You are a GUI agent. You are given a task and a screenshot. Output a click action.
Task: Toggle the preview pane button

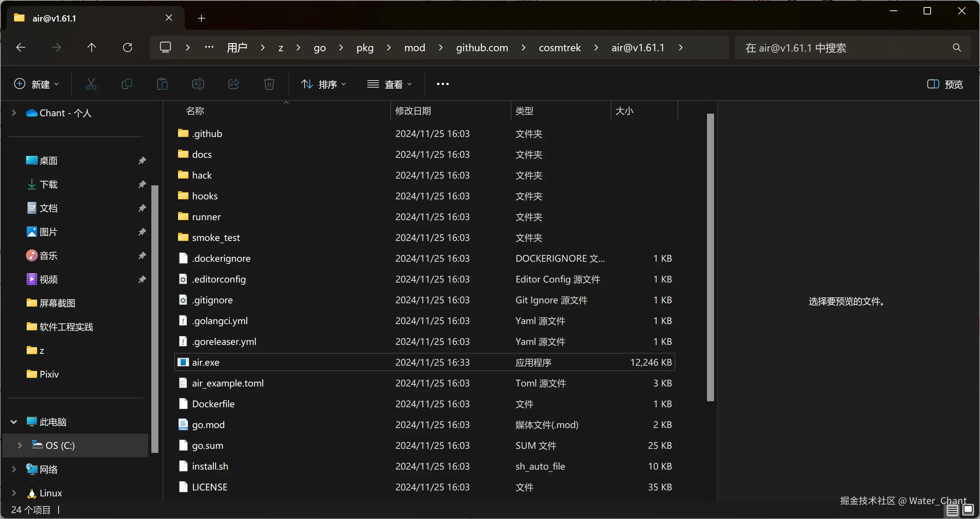click(945, 84)
